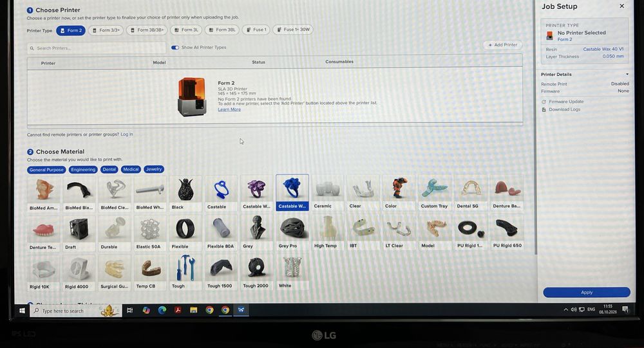
Task: Toggle the Engineering material filter
Action: point(83,169)
